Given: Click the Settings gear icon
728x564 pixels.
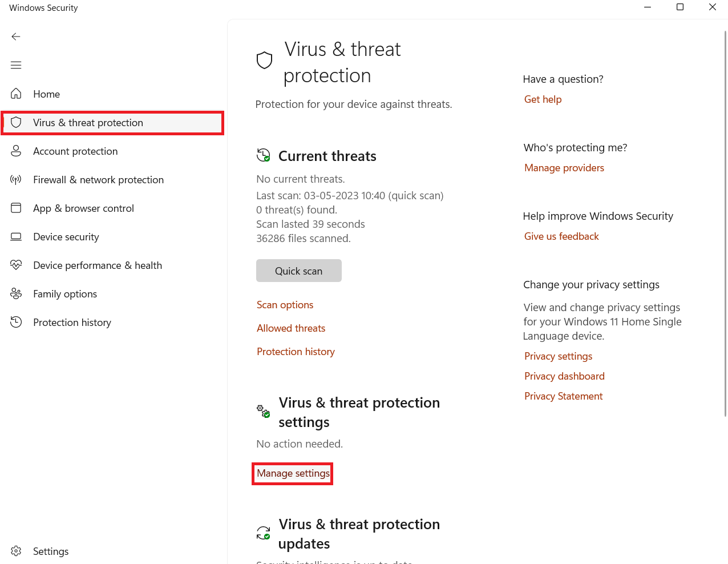Looking at the screenshot, I should (x=16, y=551).
